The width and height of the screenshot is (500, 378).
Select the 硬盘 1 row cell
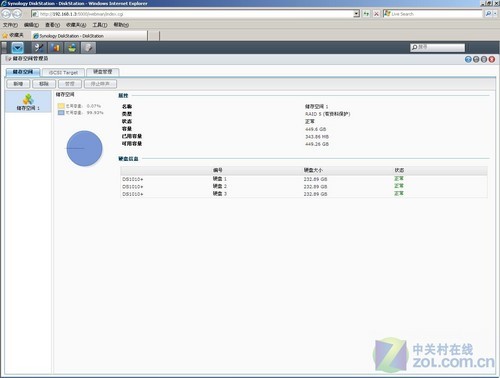[220, 179]
